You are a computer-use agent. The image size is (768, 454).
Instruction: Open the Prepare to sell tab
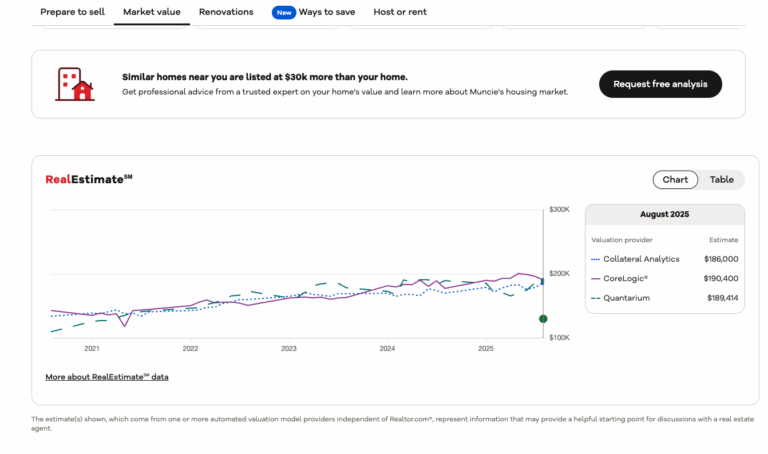(72, 12)
